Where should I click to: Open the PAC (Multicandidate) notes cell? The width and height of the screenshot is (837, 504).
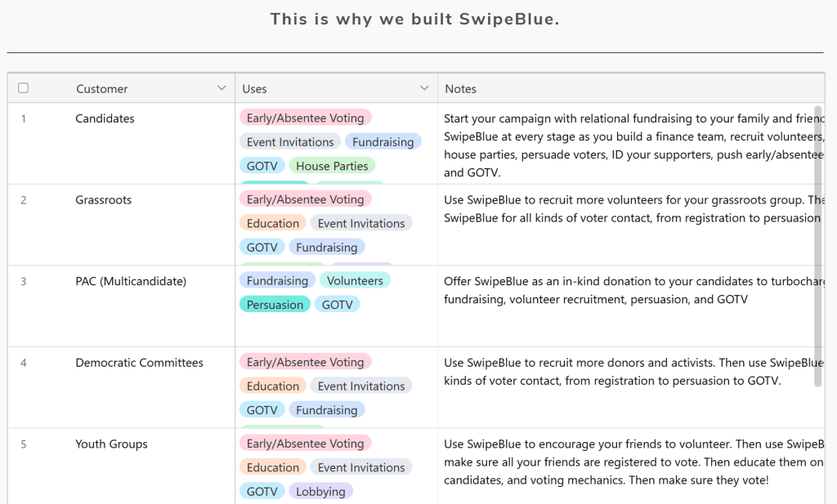pyautogui.click(x=632, y=306)
